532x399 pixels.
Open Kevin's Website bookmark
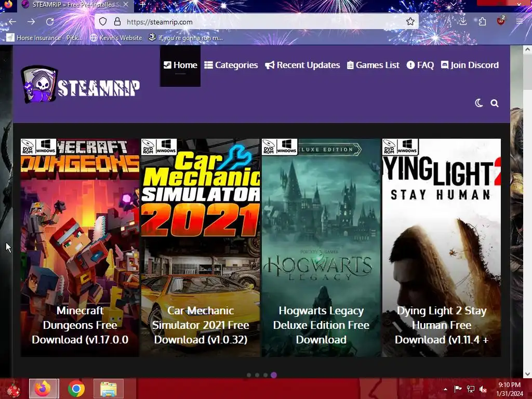[116, 37]
